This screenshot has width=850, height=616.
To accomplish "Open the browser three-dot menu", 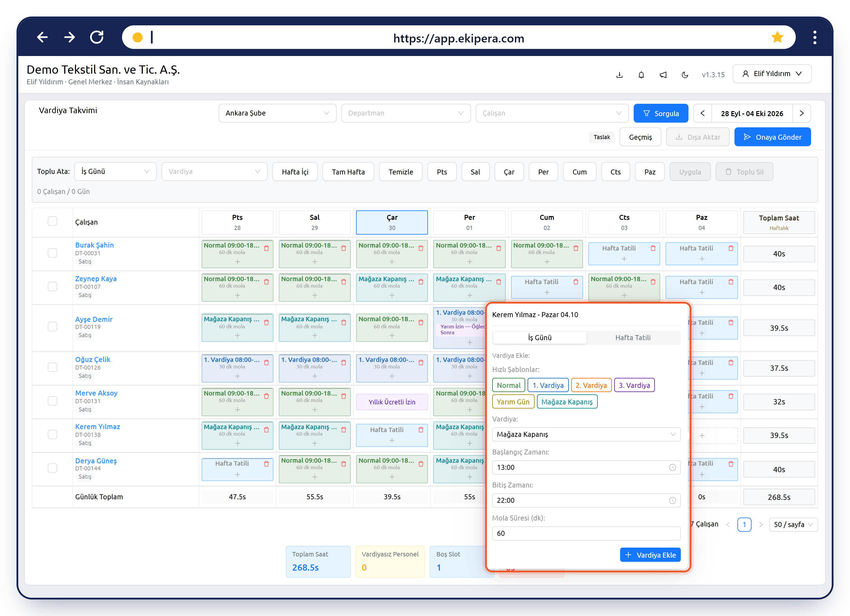I will coord(815,37).
